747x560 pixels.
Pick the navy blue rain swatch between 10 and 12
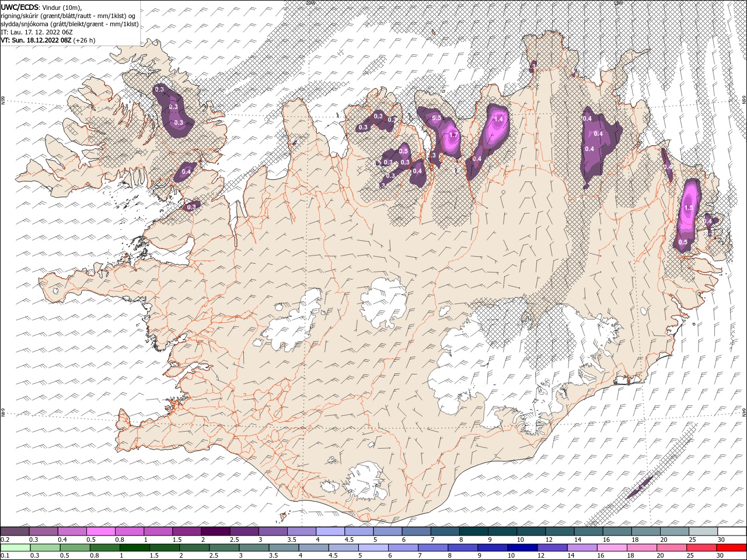pyautogui.click(x=522, y=548)
